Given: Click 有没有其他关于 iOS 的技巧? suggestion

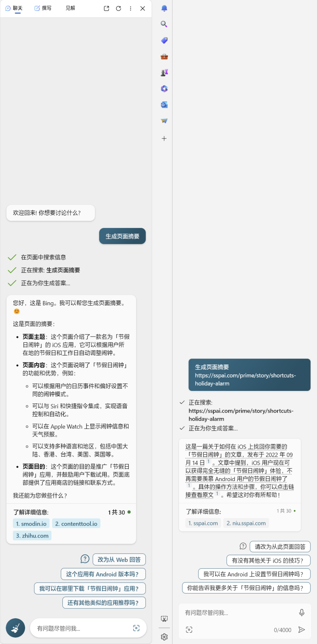Looking at the screenshot, I should (268, 560).
